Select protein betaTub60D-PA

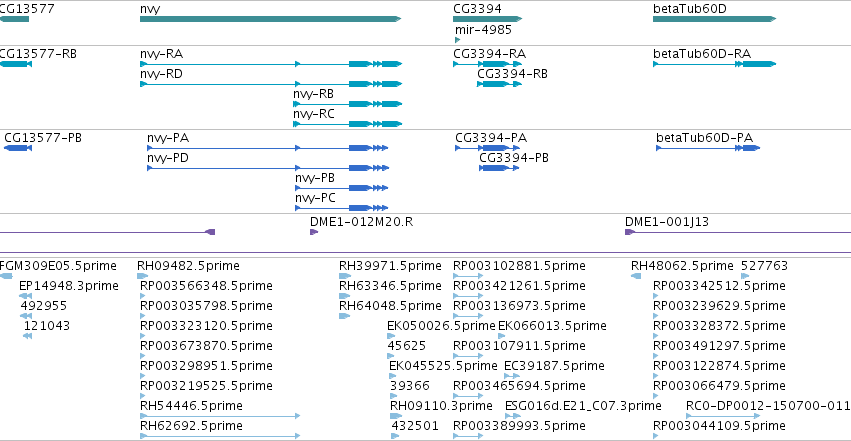coord(708,148)
